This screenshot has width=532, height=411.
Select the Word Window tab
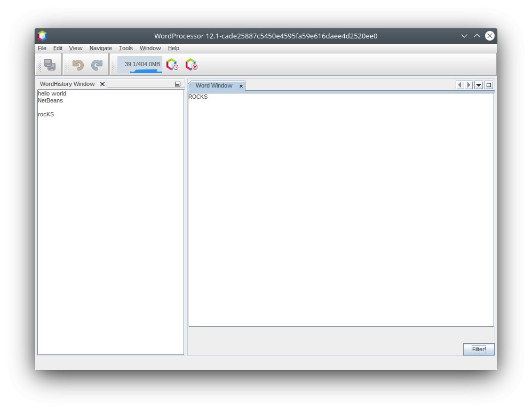[x=214, y=85]
